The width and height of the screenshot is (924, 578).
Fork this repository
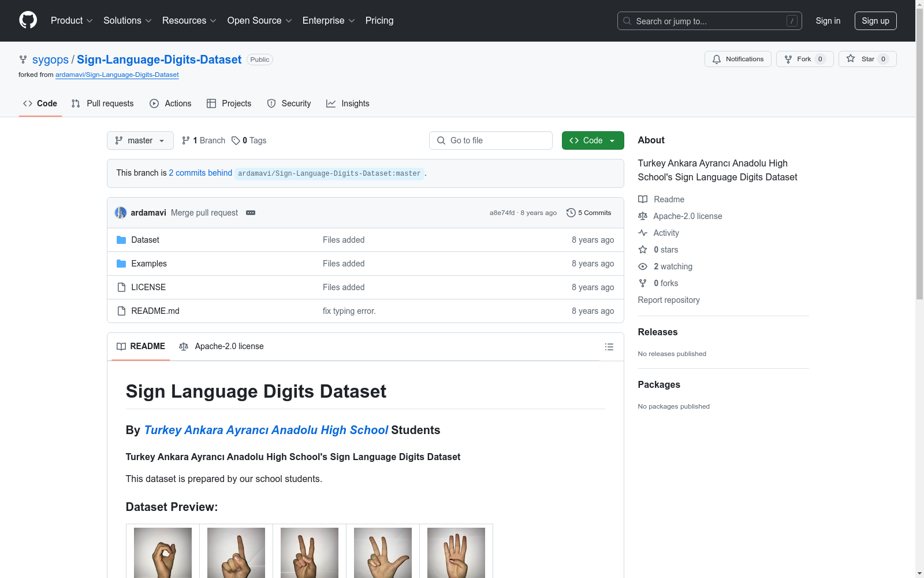coord(804,59)
